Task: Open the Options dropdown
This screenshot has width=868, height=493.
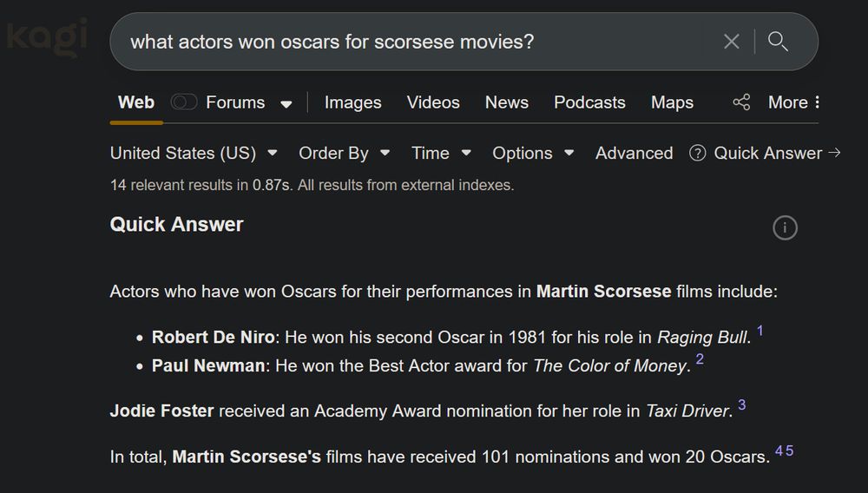Action: (533, 153)
